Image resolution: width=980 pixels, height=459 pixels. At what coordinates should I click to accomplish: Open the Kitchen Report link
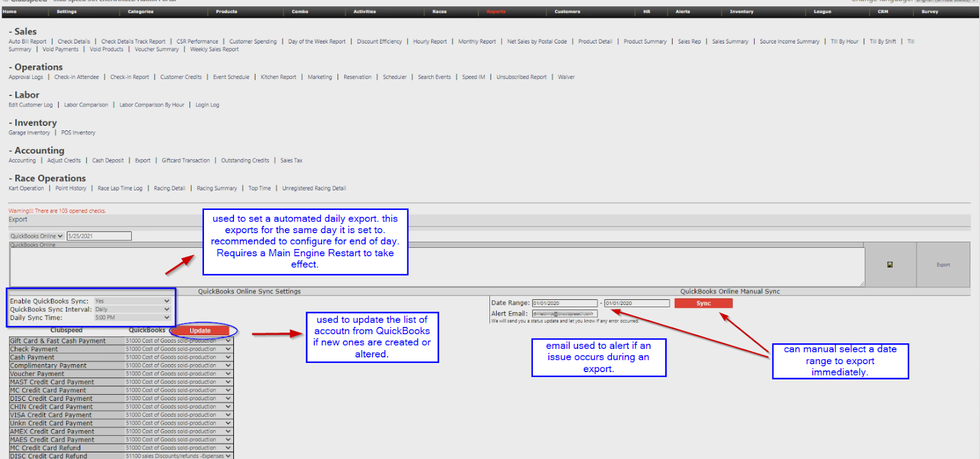pyautogui.click(x=278, y=77)
